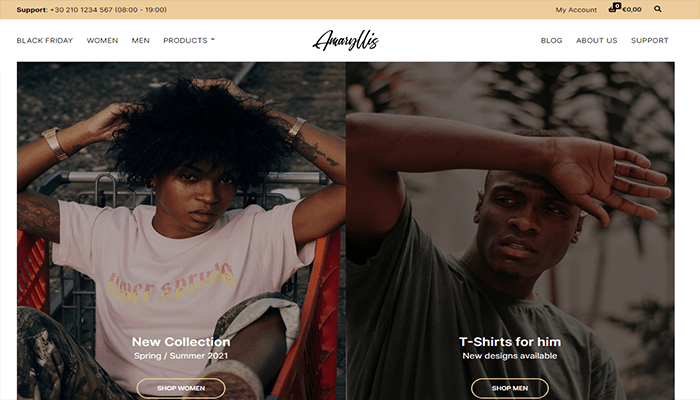This screenshot has width=700, height=400.
Task: Go to the Men menu item
Action: (141, 41)
